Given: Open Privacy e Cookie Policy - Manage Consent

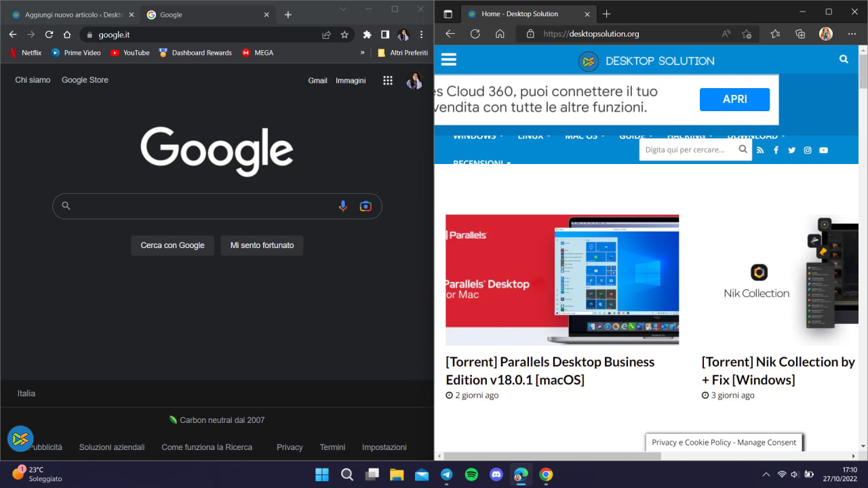Looking at the screenshot, I should (724, 443).
